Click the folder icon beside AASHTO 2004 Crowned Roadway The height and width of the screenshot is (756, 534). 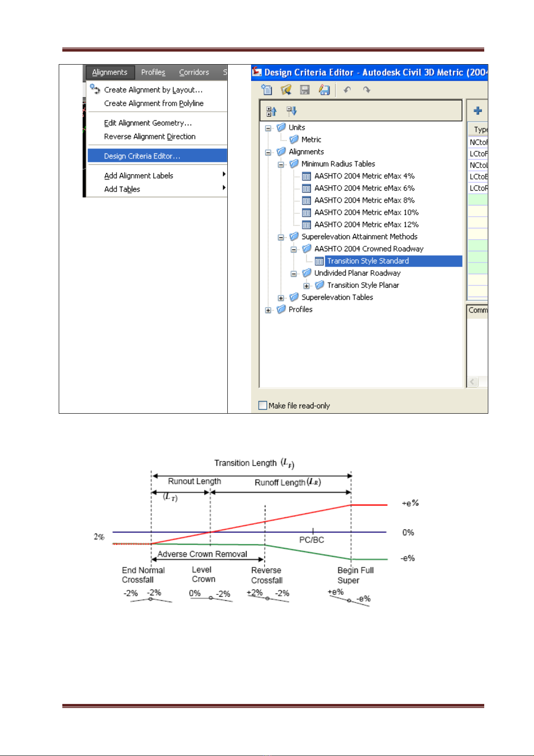tap(307, 249)
